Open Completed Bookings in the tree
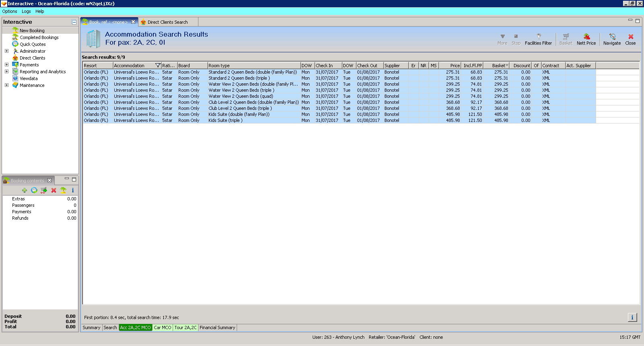Viewport: 644px width, 346px height. [39, 37]
